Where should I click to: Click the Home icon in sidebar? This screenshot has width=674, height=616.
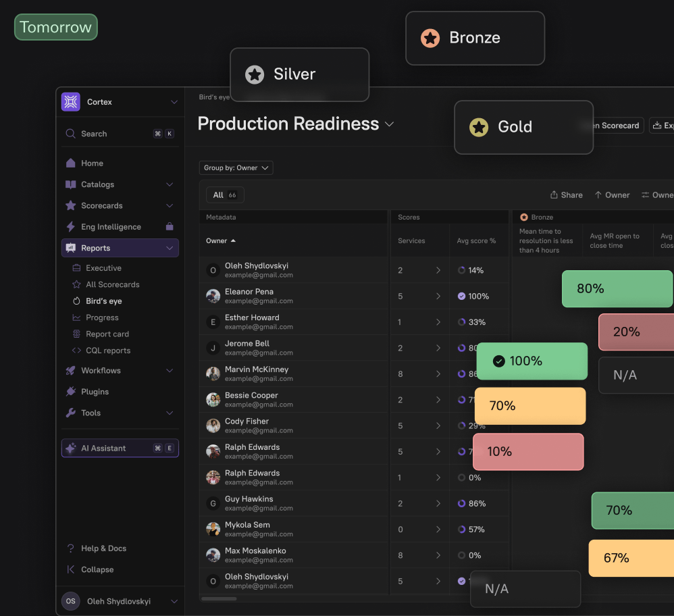71,163
